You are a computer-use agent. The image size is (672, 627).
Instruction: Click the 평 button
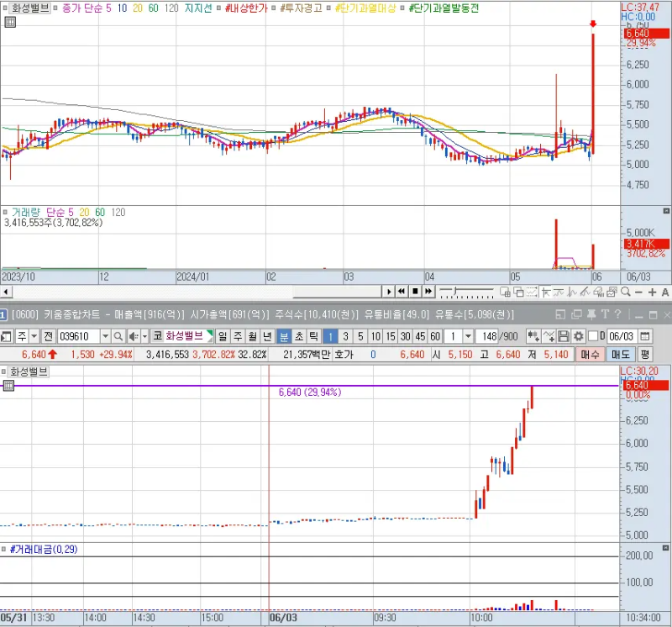(645, 354)
